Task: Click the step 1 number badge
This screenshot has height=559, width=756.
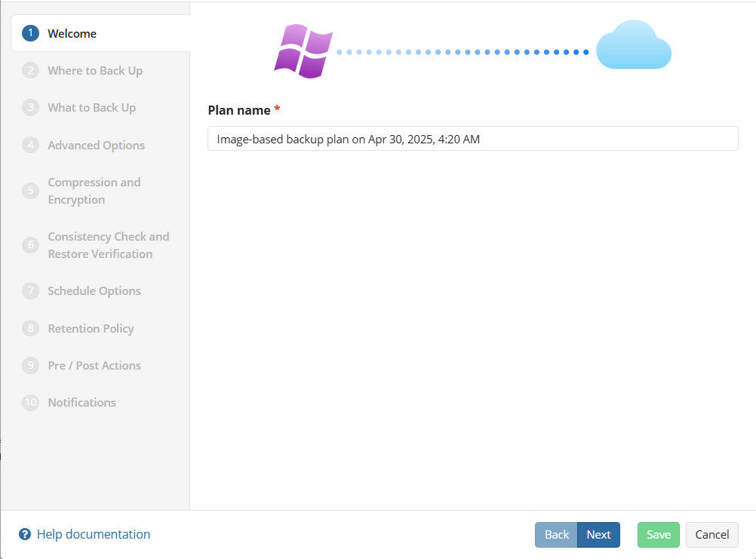Action: click(x=30, y=33)
